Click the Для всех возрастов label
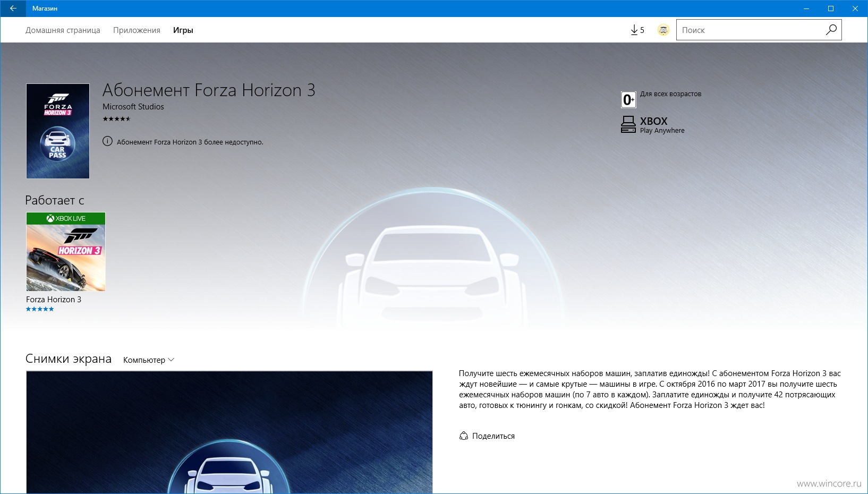The width and height of the screenshot is (868, 494). pyautogui.click(x=670, y=94)
